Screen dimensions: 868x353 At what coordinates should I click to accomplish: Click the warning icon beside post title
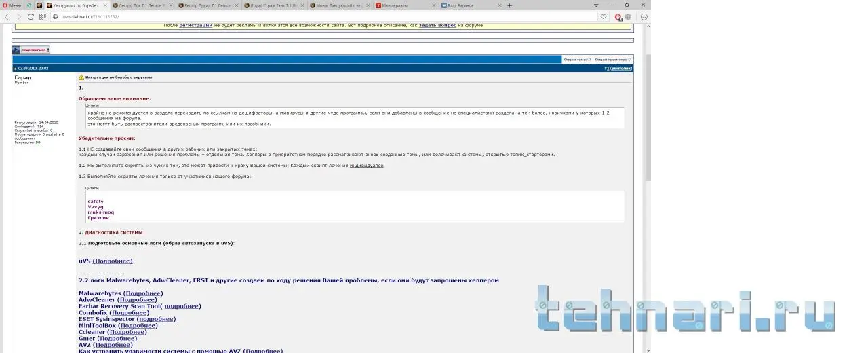click(x=81, y=77)
